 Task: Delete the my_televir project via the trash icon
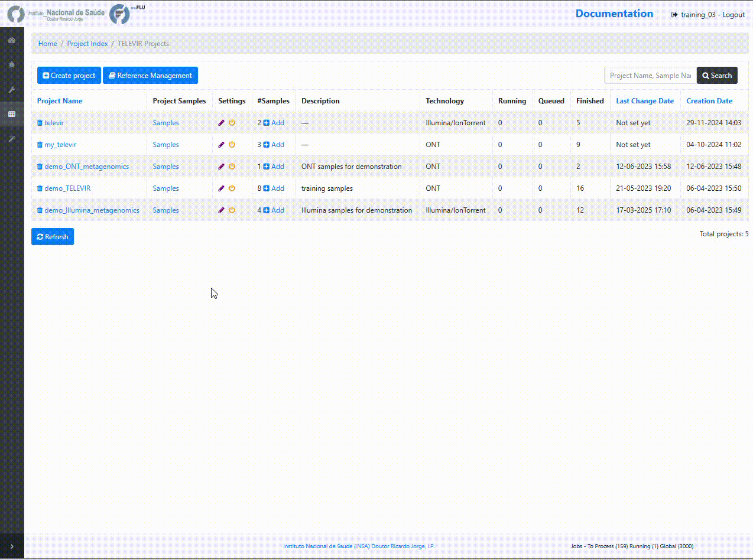[x=40, y=145]
